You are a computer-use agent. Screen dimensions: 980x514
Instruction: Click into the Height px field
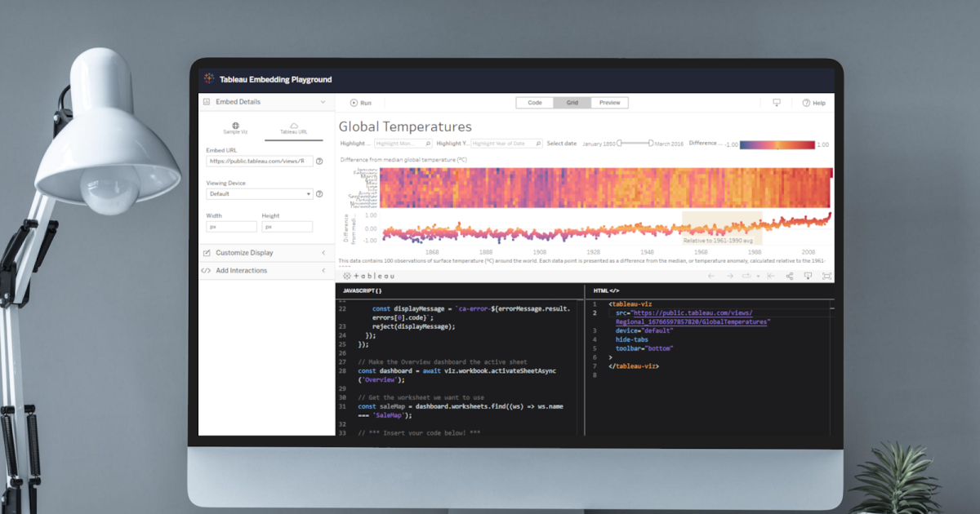(x=287, y=227)
